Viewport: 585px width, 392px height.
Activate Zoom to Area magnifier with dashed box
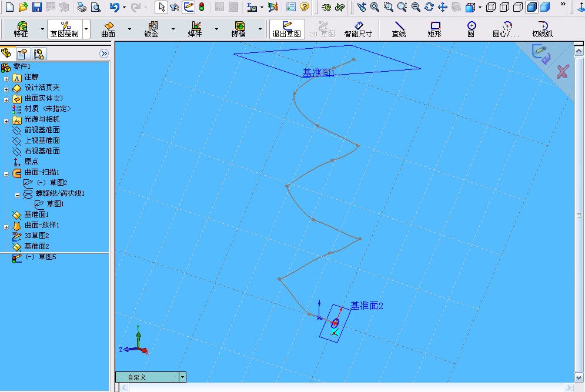[389, 6]
